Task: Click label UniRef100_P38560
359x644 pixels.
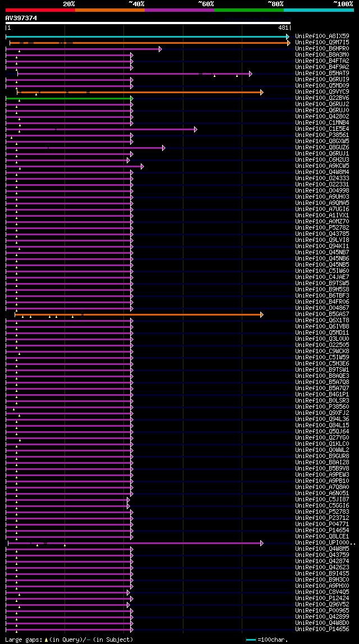Action: (322, 407)
